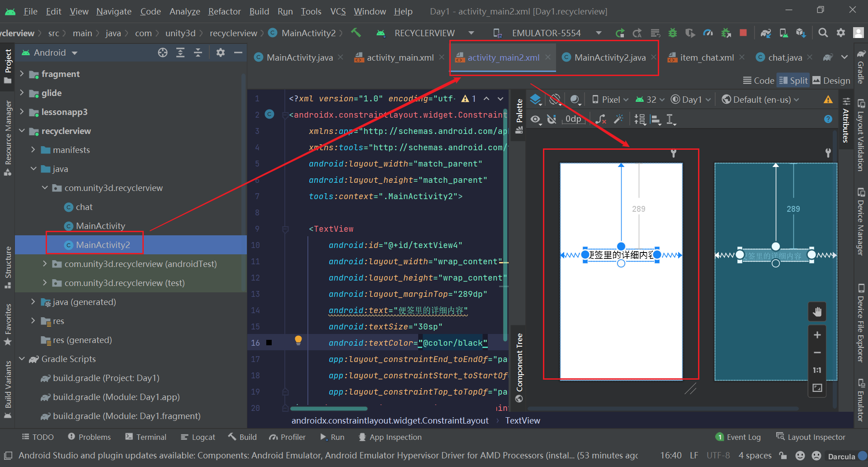Open the Day1 theme dropdown

pyautogui.click(x=690, y=100)
